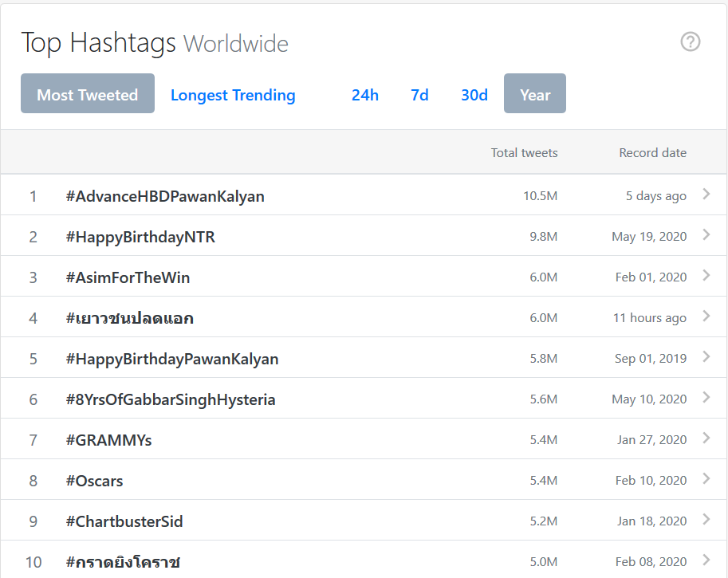Viewport: 728px width, 578px height.
Task: Click the 'May 10, 2020' record date
Action: [649, 399]
